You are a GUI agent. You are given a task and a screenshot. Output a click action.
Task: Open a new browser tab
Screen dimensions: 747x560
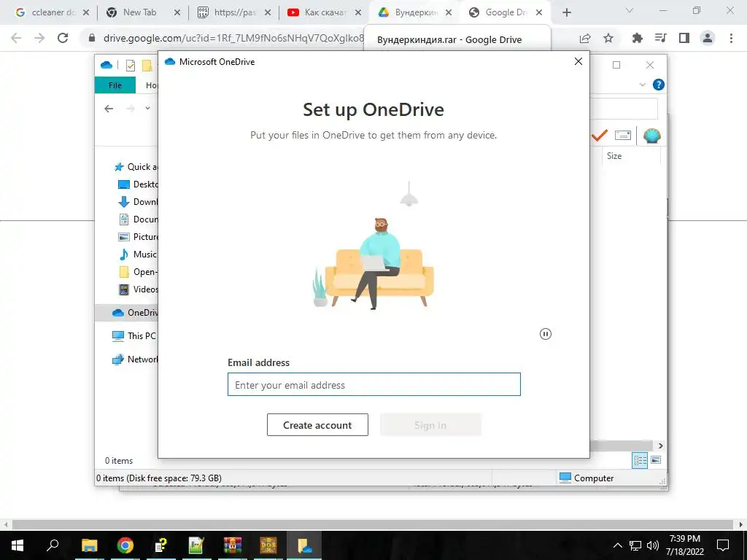(566, 13)
